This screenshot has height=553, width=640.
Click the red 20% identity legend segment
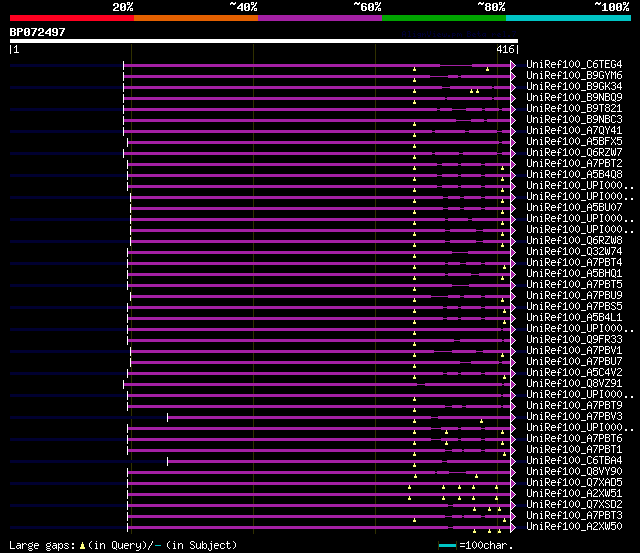click(72, 18)
